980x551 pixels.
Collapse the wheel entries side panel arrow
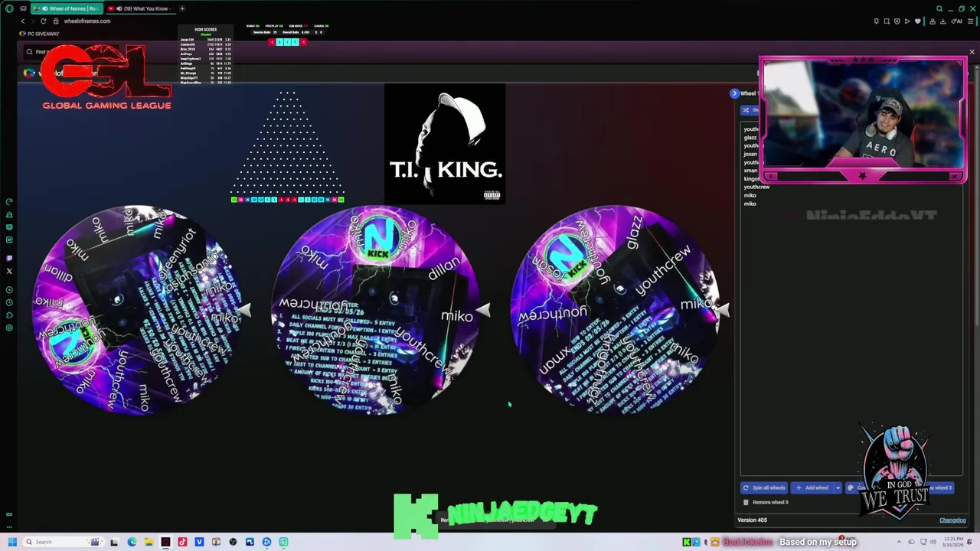tap(734, 93)
